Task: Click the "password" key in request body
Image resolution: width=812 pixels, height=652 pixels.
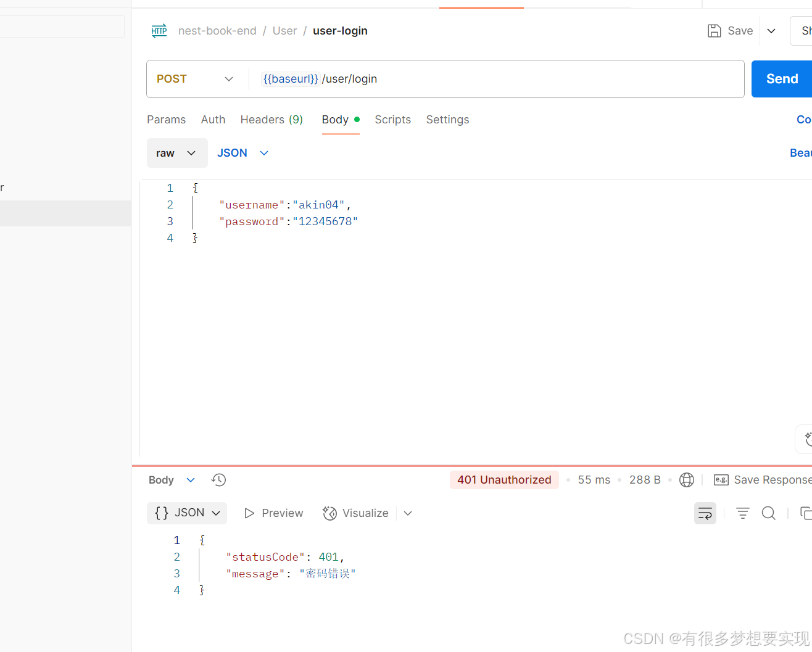Action: (x=252, y=221)
